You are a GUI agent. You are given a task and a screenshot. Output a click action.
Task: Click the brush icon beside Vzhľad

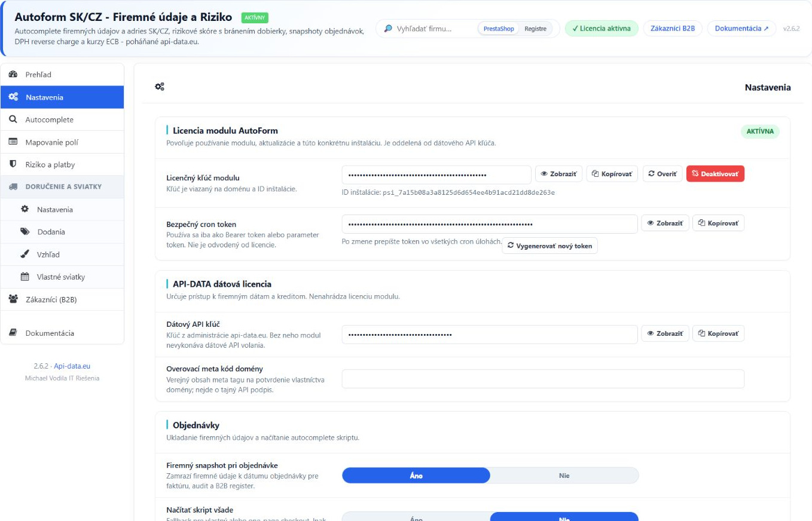(x=25, y=255)
